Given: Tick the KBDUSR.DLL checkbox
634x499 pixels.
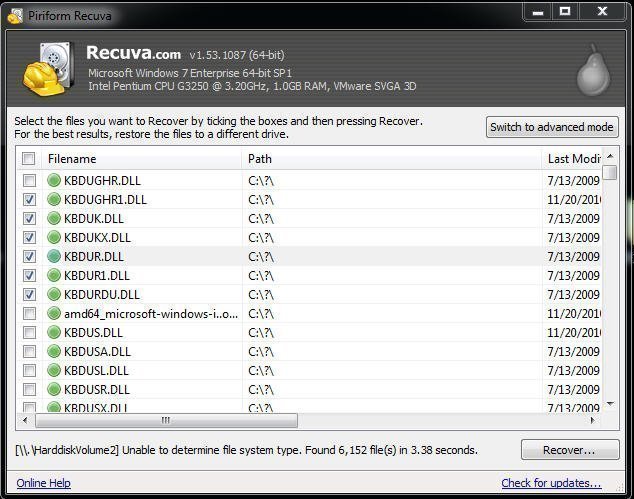Looking at the screenshot, I should [x=29, y=389].
